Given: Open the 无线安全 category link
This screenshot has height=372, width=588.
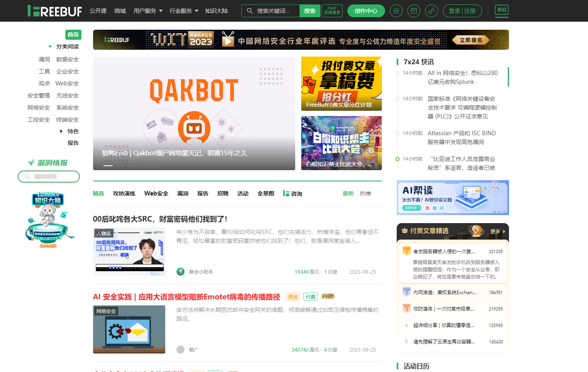Looking at the screenshot, I should point(67,96).
